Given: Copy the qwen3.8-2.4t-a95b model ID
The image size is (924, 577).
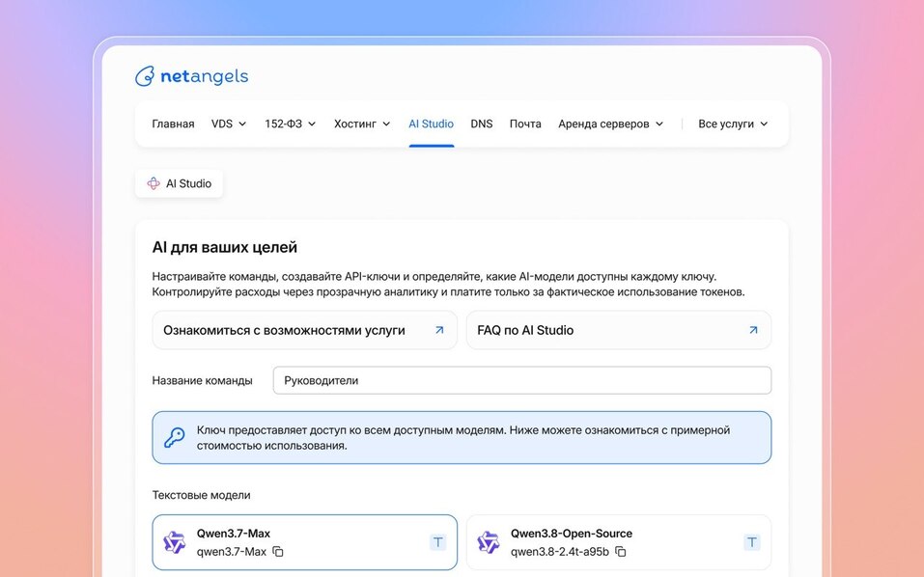Looking at the screenshot, I should pos(621,552).
